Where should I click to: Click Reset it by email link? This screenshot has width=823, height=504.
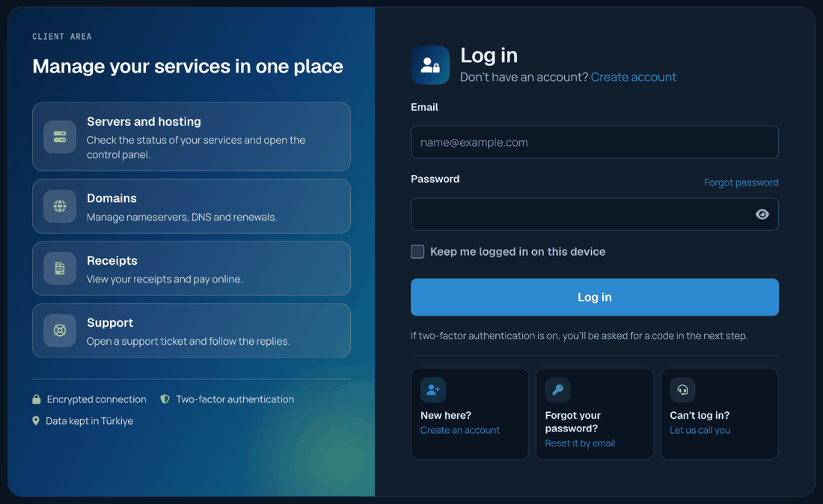pyautogui.click(x=580, y=443)
